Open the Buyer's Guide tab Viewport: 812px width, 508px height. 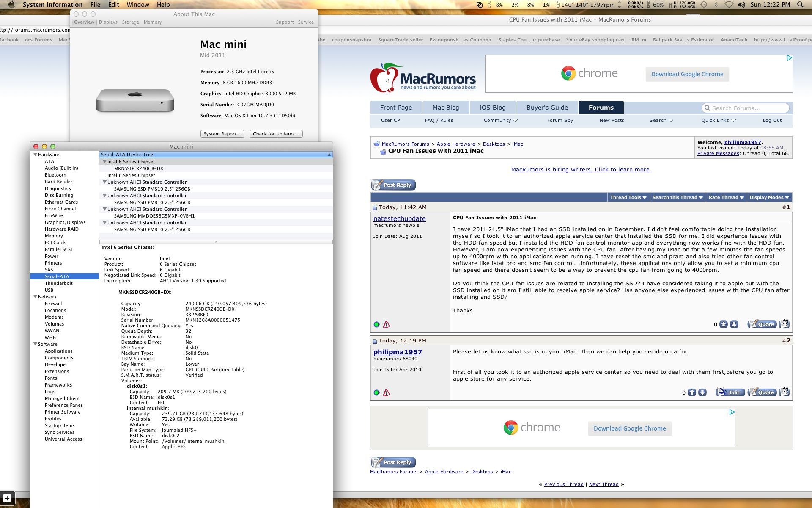pos(547,108)
